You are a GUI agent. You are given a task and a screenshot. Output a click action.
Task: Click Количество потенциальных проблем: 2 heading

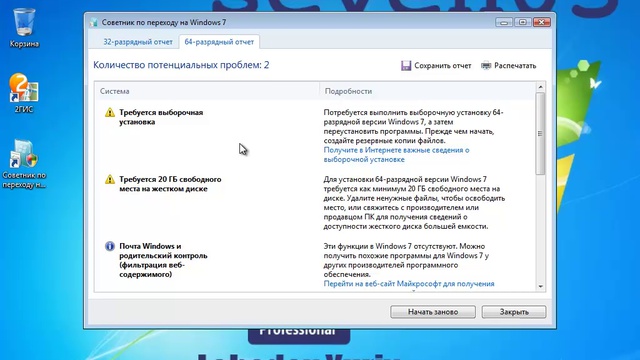[x=181, y=65]
